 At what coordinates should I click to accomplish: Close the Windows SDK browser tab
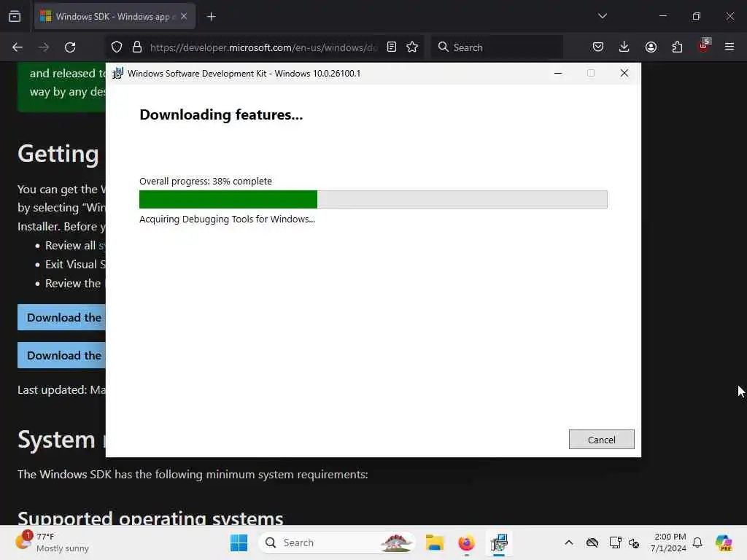[184, 16]
